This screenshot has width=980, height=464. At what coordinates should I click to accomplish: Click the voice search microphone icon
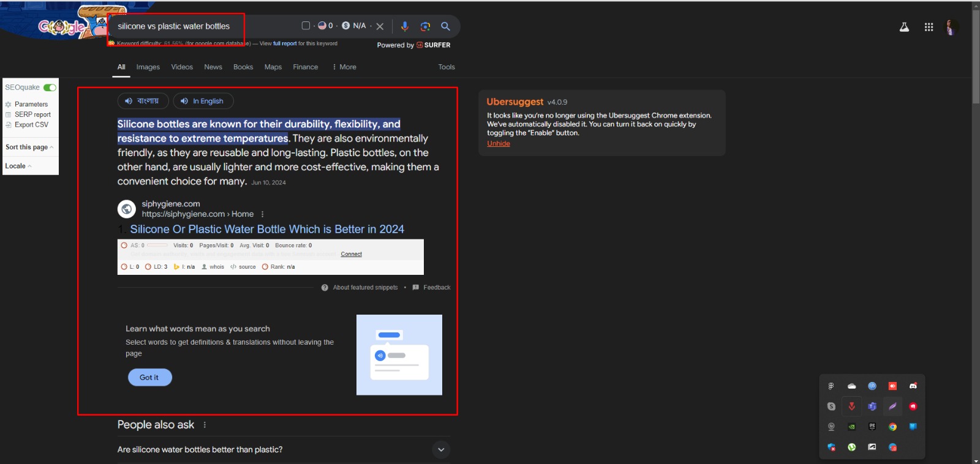404,26
